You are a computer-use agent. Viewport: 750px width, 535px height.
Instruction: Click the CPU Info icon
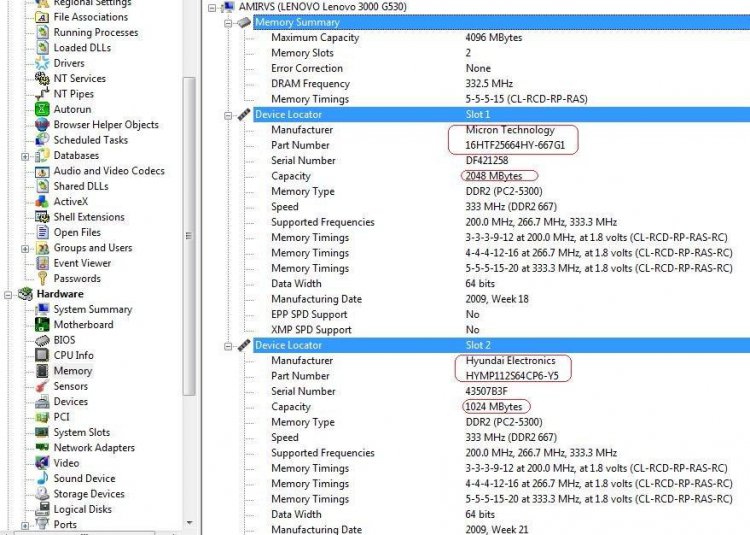coord(42,355)
